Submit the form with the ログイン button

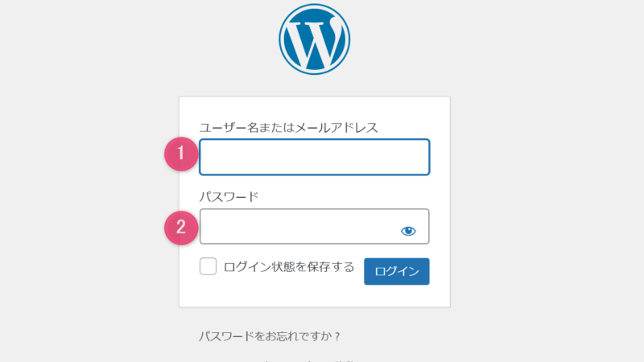pyautogui.click(x=397, y=271)
